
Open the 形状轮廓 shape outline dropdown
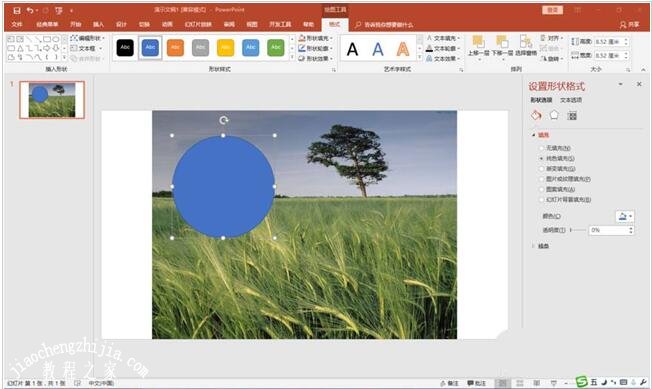pos(316,48)
